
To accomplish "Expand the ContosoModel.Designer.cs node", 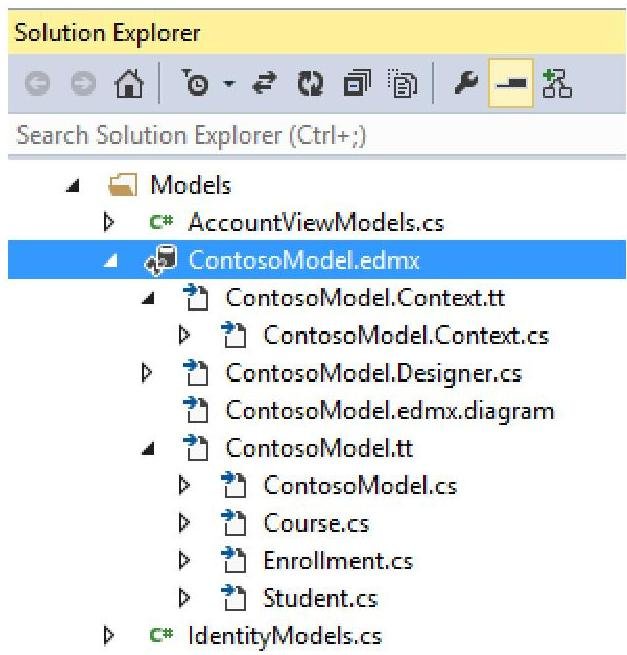I will [148, 374].
